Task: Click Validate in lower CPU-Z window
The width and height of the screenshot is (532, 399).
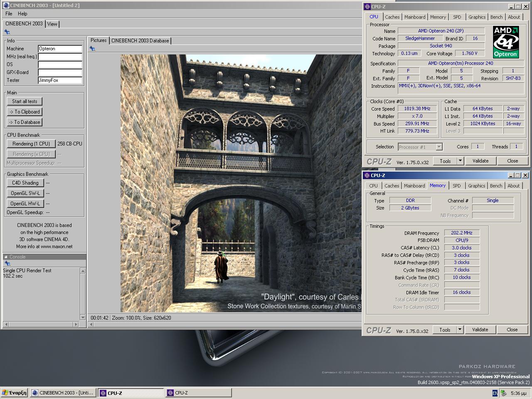Action: tap(480, 330)
